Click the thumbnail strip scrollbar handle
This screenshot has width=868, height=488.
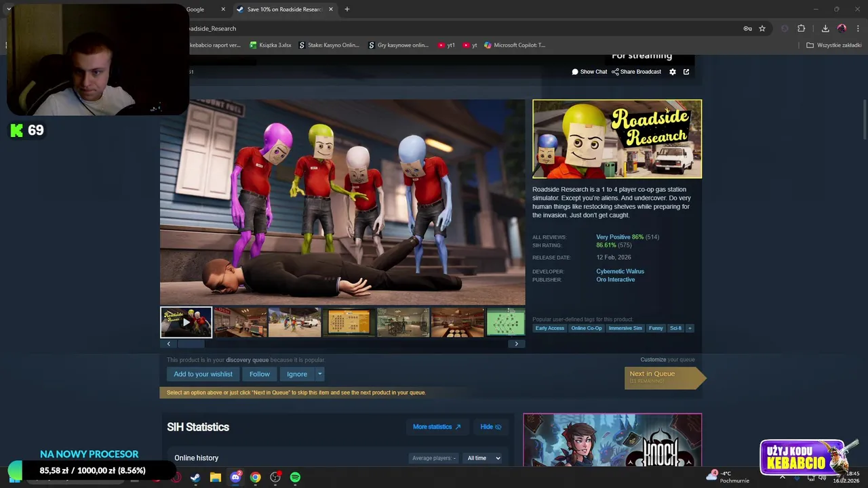tap(191, 344)
